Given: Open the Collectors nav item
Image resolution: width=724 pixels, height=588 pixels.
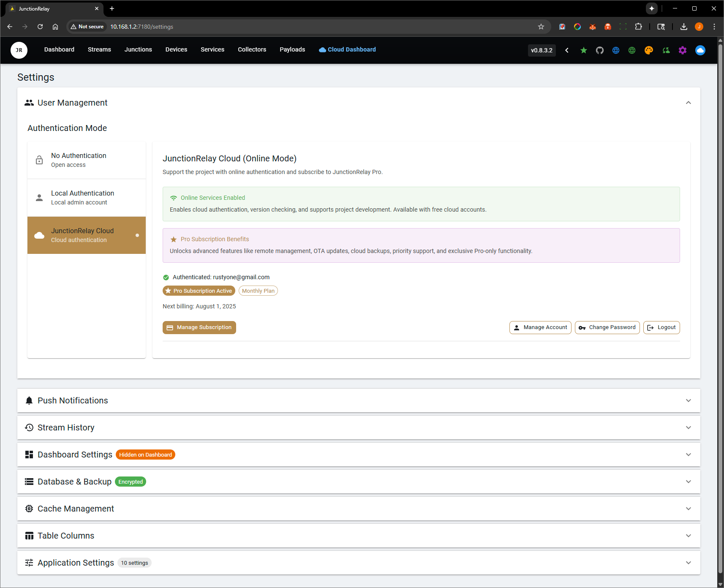Looking at the screenshot, I should 252,49.
